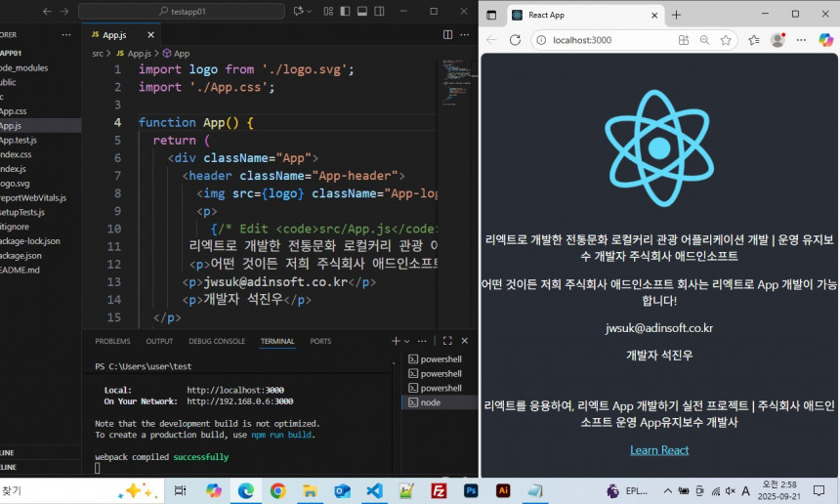Open the Edge favorites list icon
This screenshot has height=504, width=840.
click(x=754, y=40)
